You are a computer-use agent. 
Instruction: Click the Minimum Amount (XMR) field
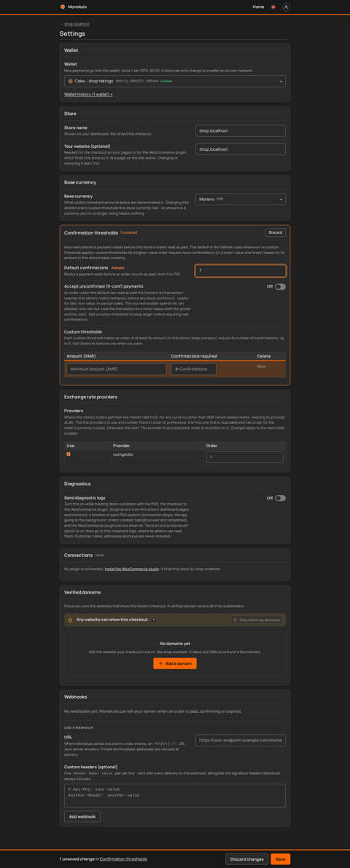117,368
